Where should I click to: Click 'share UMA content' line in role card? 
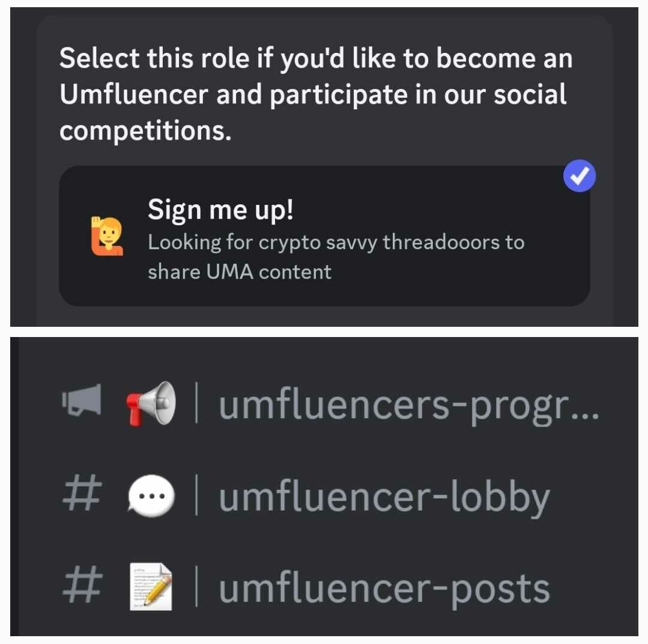click(x=240, y=272)
